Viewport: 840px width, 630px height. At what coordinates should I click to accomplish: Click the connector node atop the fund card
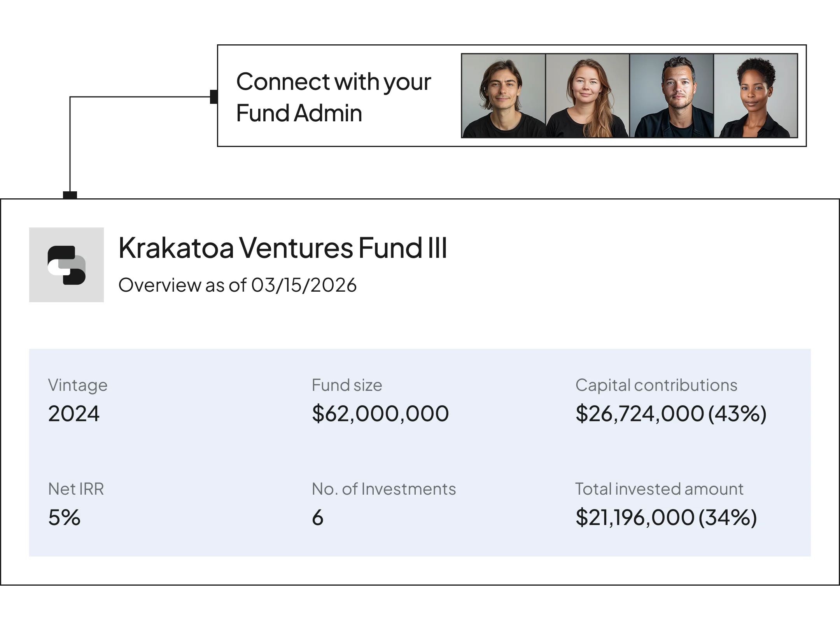coord(70,195)
